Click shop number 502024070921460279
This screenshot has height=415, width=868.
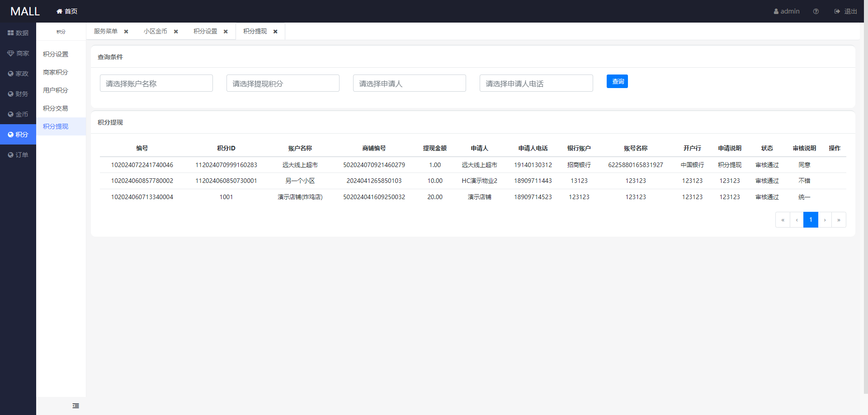coord(374,165)
